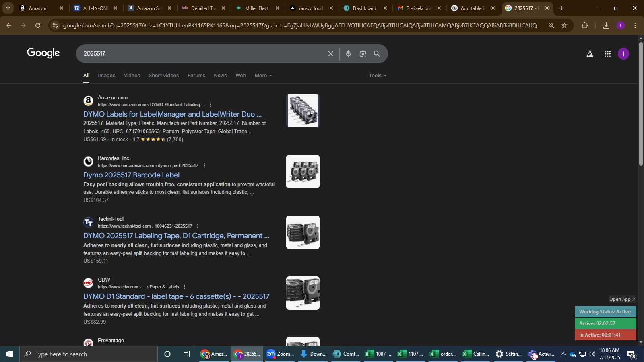Open DYMO Labels for LabelManager link

[172, 114]
